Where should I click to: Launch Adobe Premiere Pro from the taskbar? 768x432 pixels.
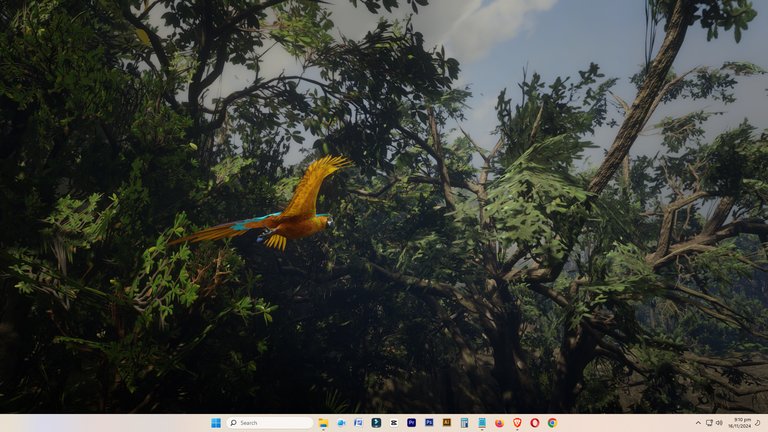pyautogui.click(x=411, y=423)
